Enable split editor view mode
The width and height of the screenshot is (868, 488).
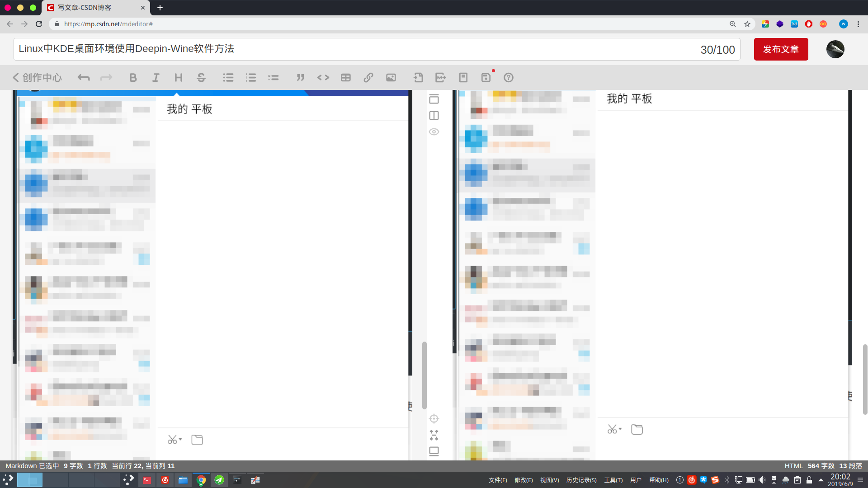pos(434,115)
